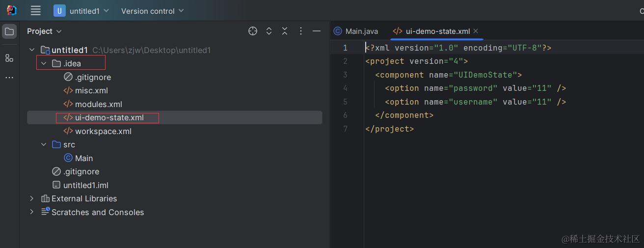Click closing </project> tag in editor
This screenshot has width=644, height=248.
[x=390, y=129]
